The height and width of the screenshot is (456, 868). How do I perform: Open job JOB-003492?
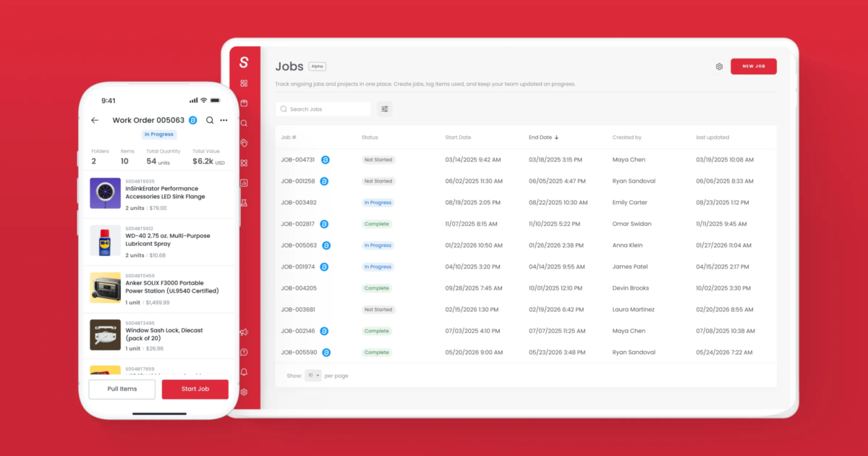click(x=299, y=203)
